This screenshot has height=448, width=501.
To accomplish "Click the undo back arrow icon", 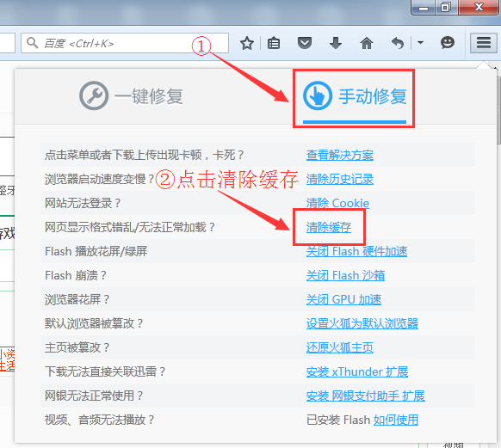I will tap(398, 43).
